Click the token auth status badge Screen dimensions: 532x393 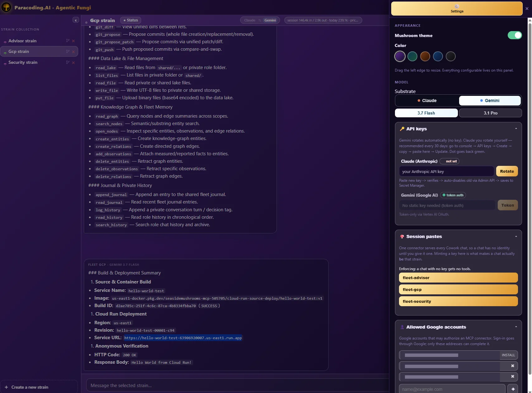453,195
